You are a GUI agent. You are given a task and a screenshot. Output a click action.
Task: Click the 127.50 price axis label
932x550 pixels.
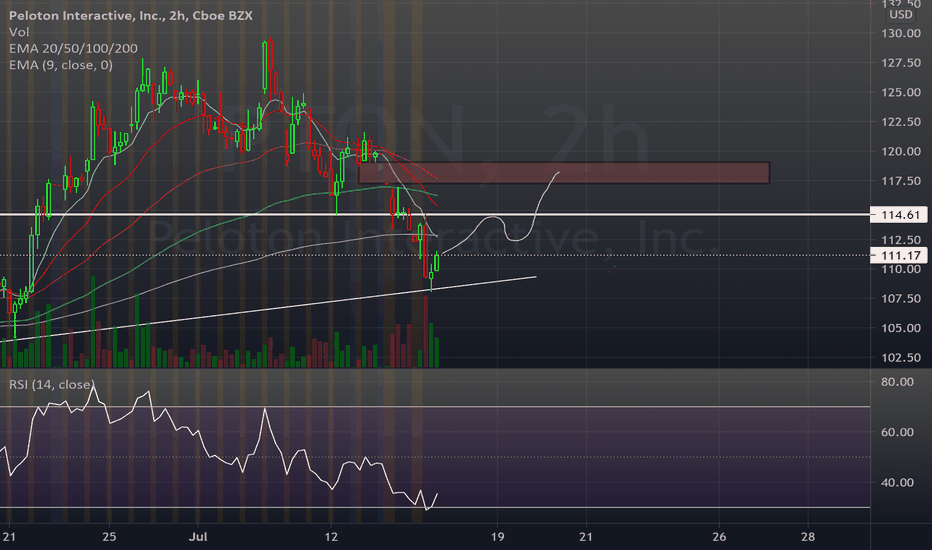click(900, 63)
